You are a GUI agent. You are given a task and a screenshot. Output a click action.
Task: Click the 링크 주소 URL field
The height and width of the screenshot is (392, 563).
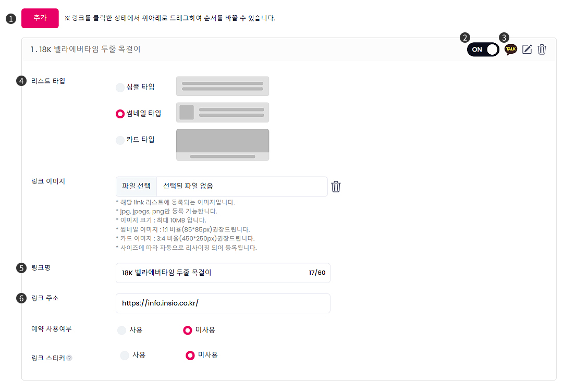[x=223, y=303]
